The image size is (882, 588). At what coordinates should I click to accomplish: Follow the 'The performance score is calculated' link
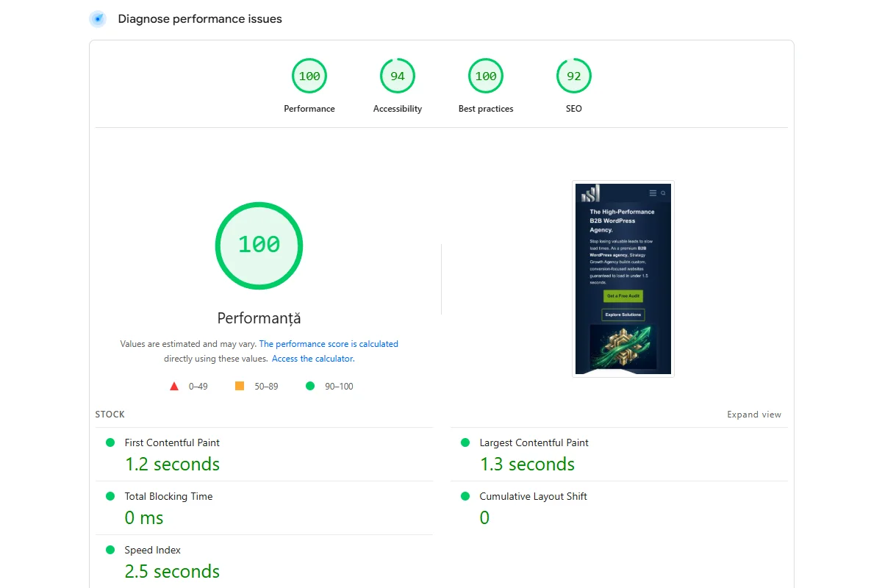(329, 344)
